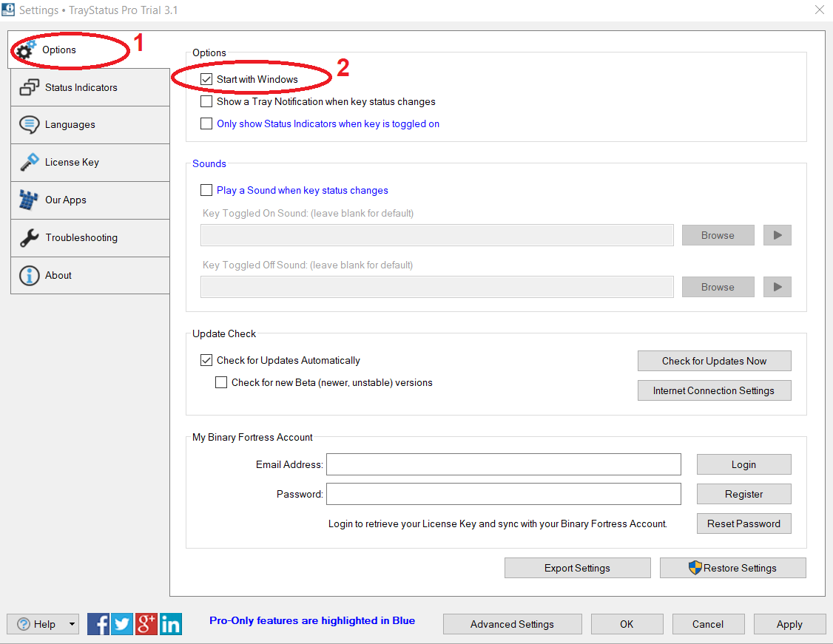Click the Register button
Image resolution: width=833 pixels, height=644 pixels.
point(743,494)
